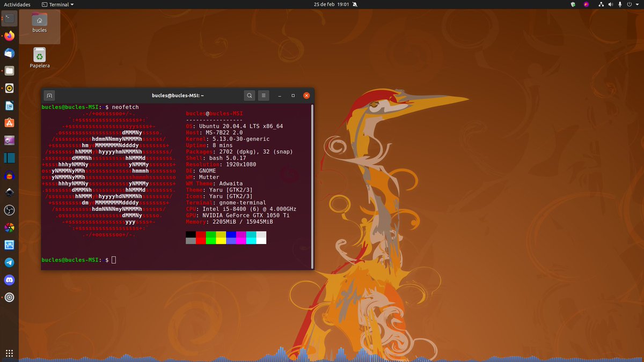
Task: Open Settings gear icon in dock
Action: point(10,297)
